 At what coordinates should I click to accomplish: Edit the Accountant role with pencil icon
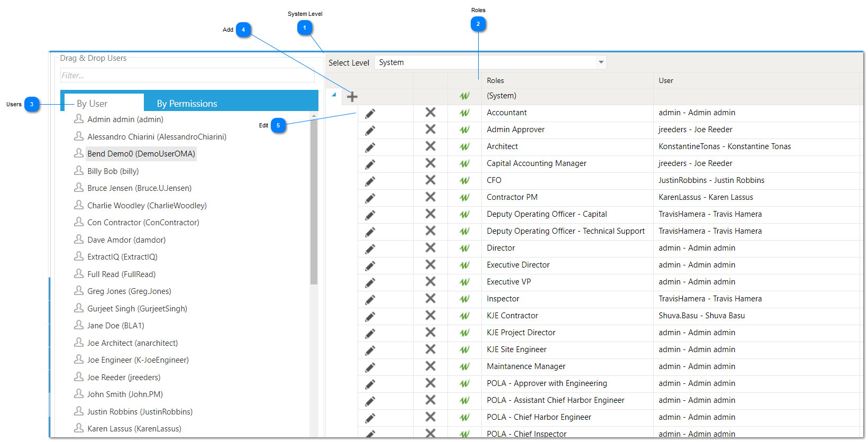[x=370, y=113]
